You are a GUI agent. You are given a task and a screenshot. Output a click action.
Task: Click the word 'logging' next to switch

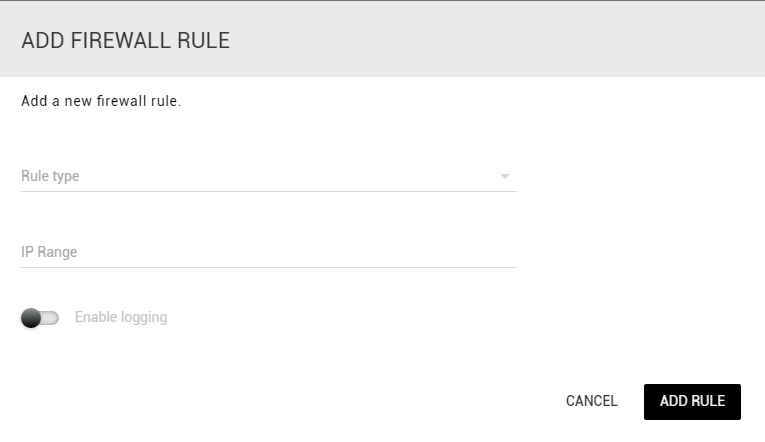pyautogui.click(x=144, y=318)
